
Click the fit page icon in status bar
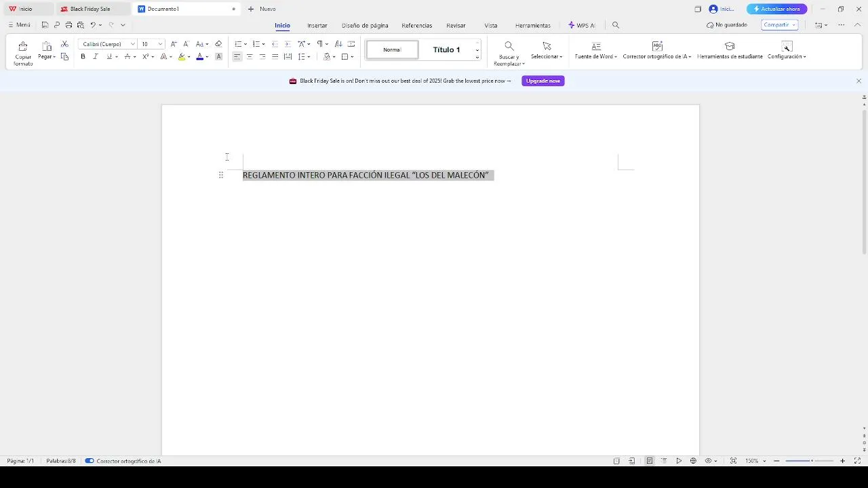[733, 461]
